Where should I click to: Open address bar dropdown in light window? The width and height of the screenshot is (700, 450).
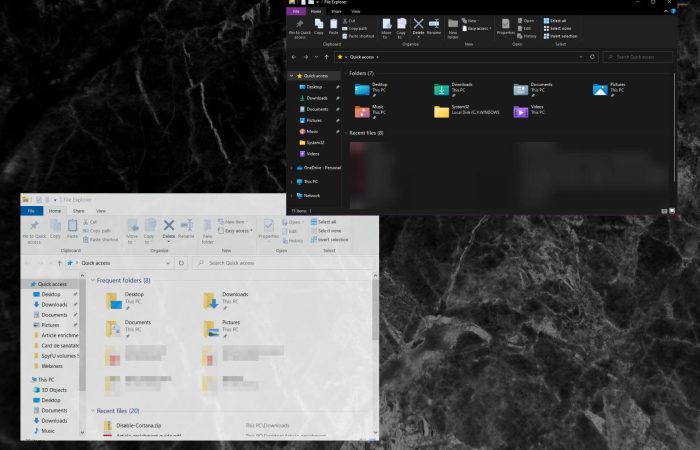tap(168, 263)
